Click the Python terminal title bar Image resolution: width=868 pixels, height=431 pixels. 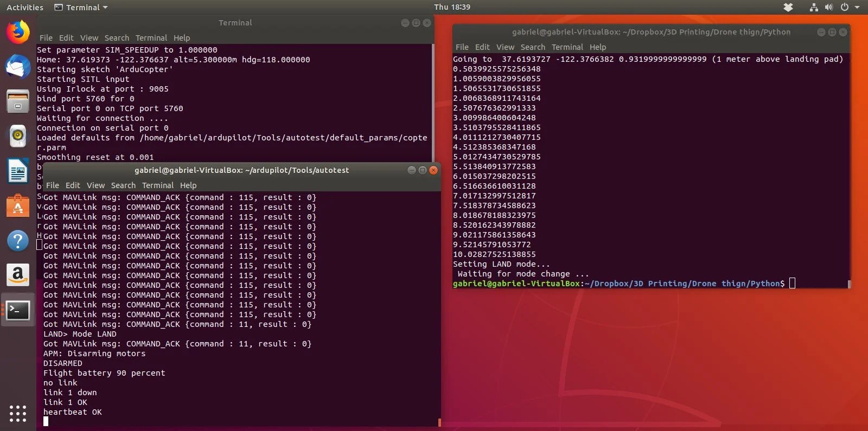pos(651,32)
